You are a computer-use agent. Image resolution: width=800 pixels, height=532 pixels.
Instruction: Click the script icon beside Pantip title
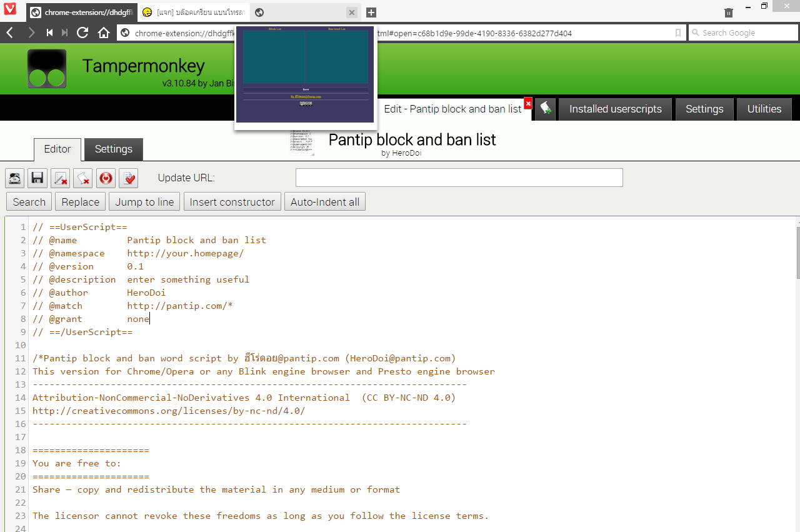[x=302, y=143]
